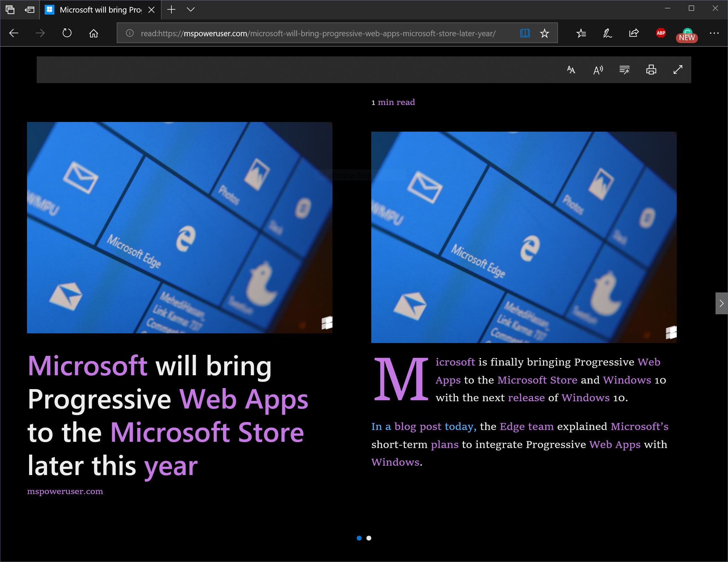Show tab previews chevron

point(190,10)
